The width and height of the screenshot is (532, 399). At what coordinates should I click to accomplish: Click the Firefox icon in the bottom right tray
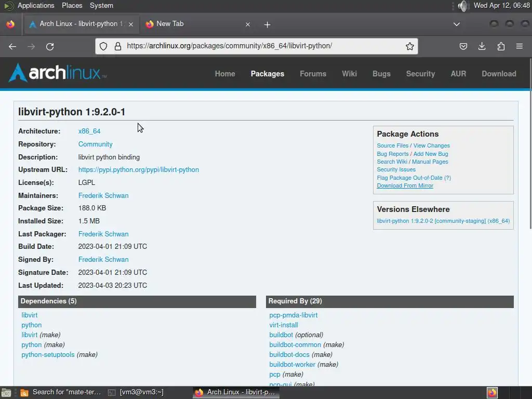492,393
